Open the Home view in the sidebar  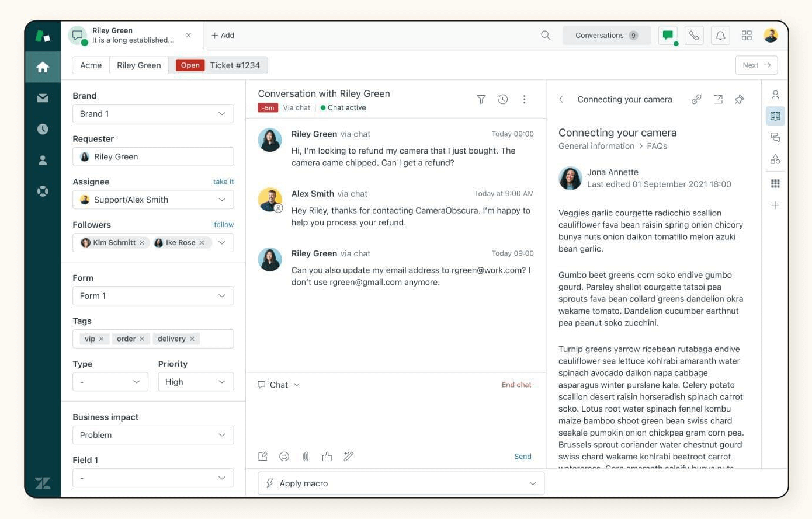click(x=43, y=67)
